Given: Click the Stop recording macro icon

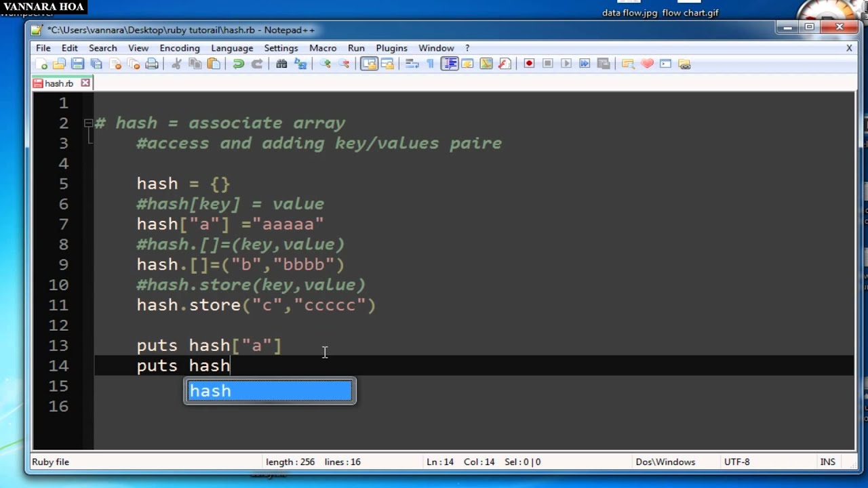Looking at the screenshot, I should click(548, 64).
